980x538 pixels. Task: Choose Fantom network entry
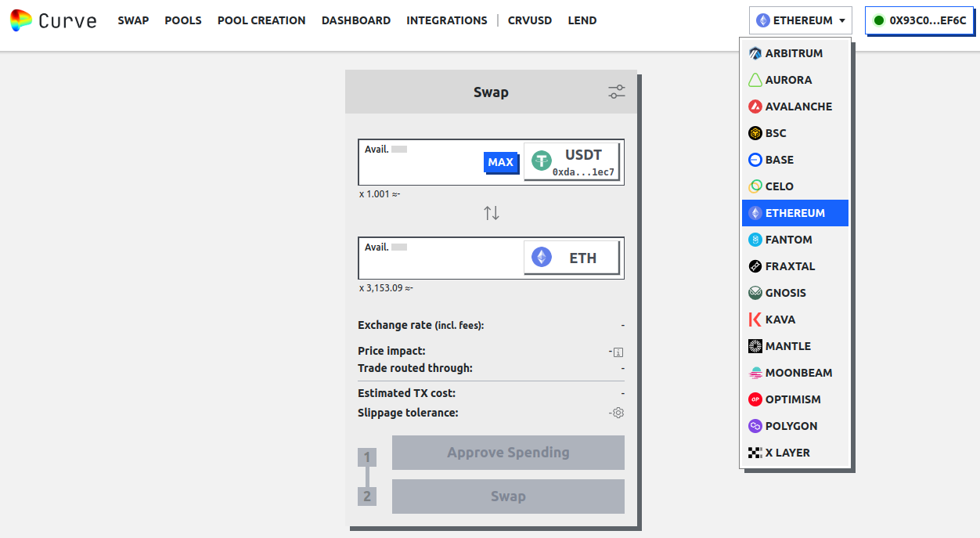[795, 240]
